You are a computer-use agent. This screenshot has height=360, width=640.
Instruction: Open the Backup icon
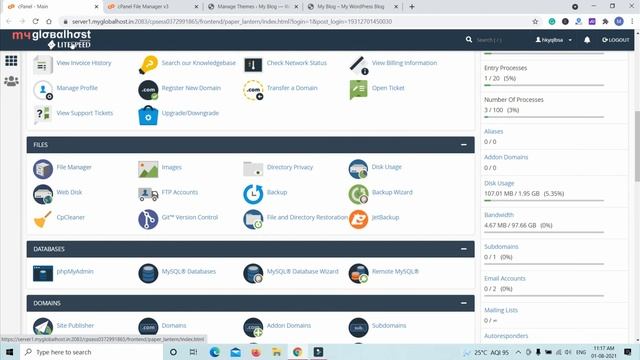253,194
